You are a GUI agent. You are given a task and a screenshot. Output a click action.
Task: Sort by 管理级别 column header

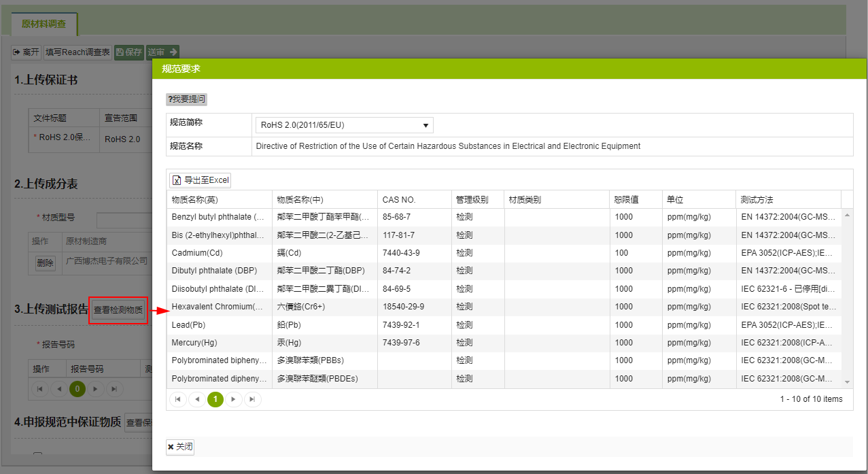(x=478, y=200)
